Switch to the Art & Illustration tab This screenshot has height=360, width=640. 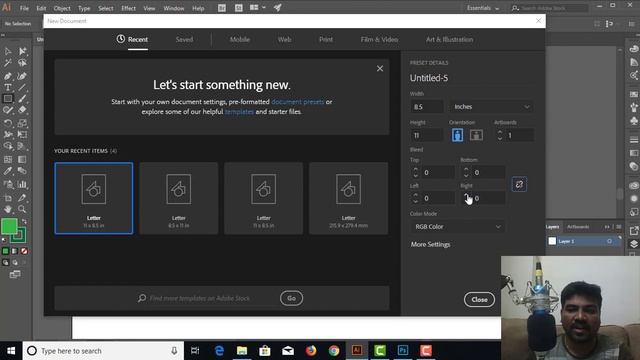pyautogui.click(x=449, y=40)
